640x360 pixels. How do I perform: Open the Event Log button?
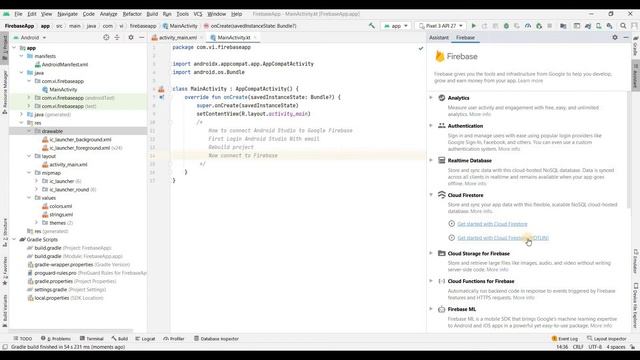[565, 339]
